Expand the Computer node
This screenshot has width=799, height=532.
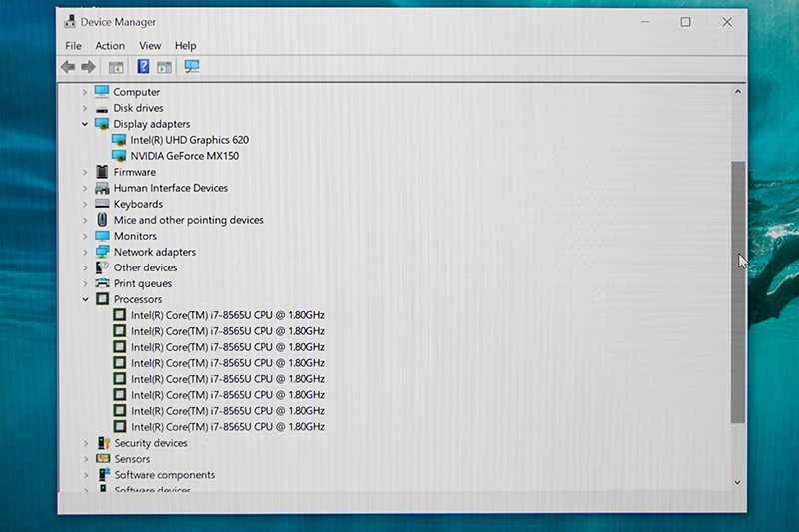(x=85, y=92)
